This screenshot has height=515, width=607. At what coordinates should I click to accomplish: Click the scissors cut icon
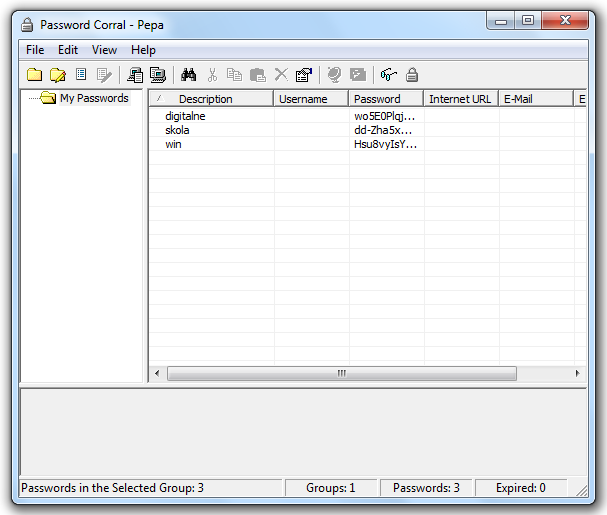[x=212, y=74]
